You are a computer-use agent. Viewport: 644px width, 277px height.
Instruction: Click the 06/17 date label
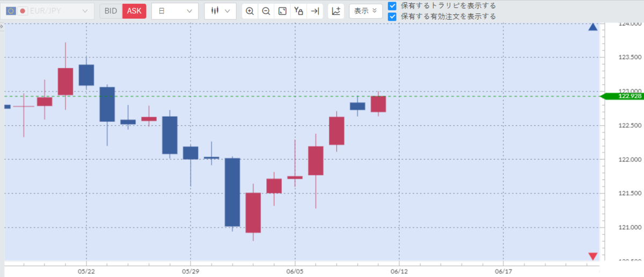(503, 272)
